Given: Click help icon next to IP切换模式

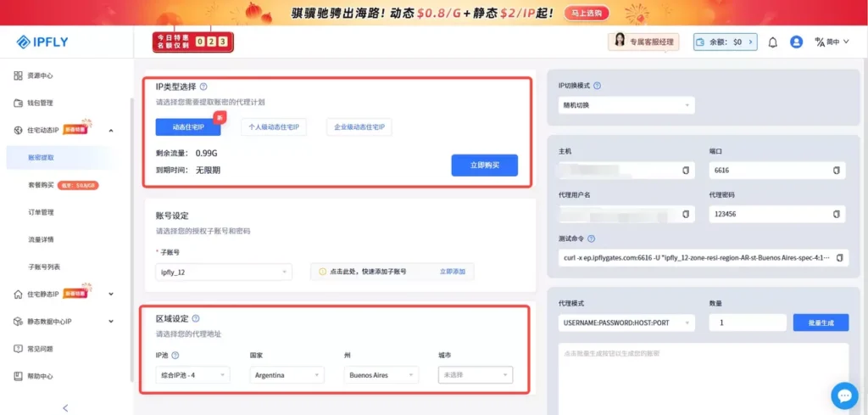Looking at the screenshot, I should [598, 86].
